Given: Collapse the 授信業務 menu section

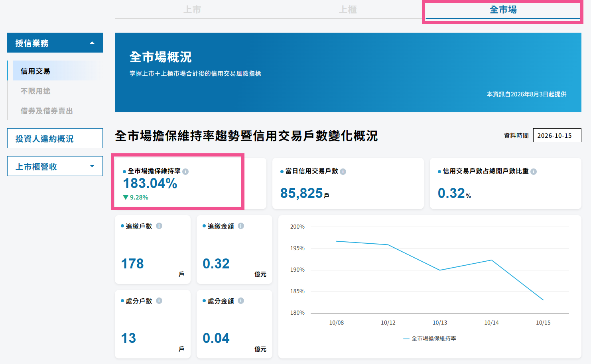Looking at the screenshot, I should pyautogui.click(x=55, y=43).
